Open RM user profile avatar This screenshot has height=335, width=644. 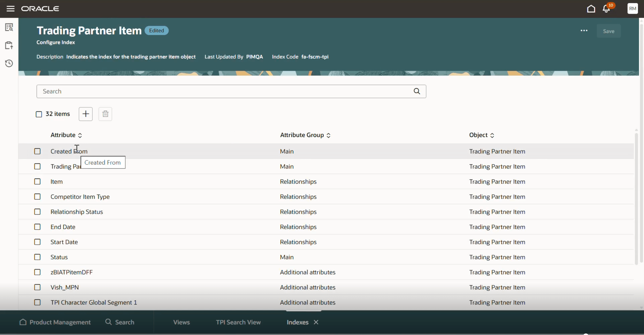pyautogui.click(x=632, y=9)
